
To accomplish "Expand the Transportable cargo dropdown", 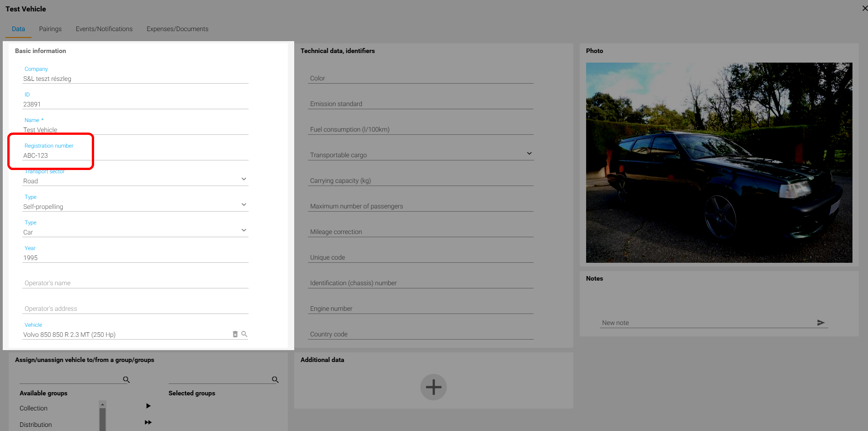I will pos(529,154).
